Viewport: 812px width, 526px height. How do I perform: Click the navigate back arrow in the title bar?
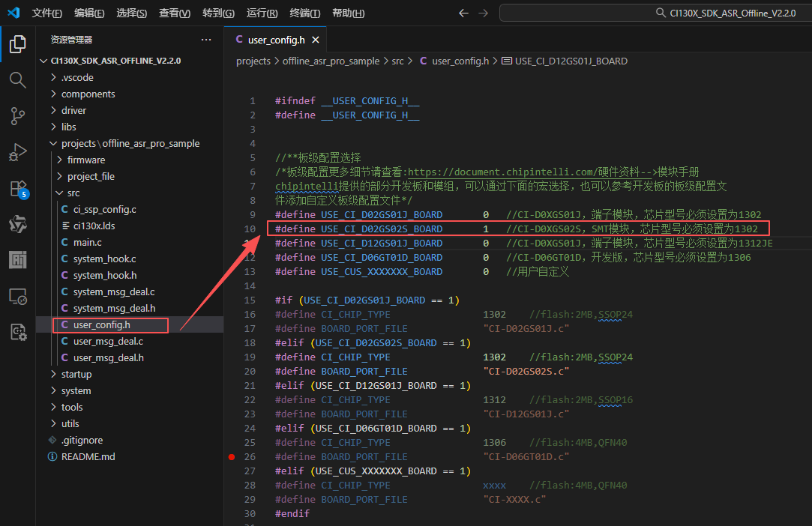click(x=465, y=13)
